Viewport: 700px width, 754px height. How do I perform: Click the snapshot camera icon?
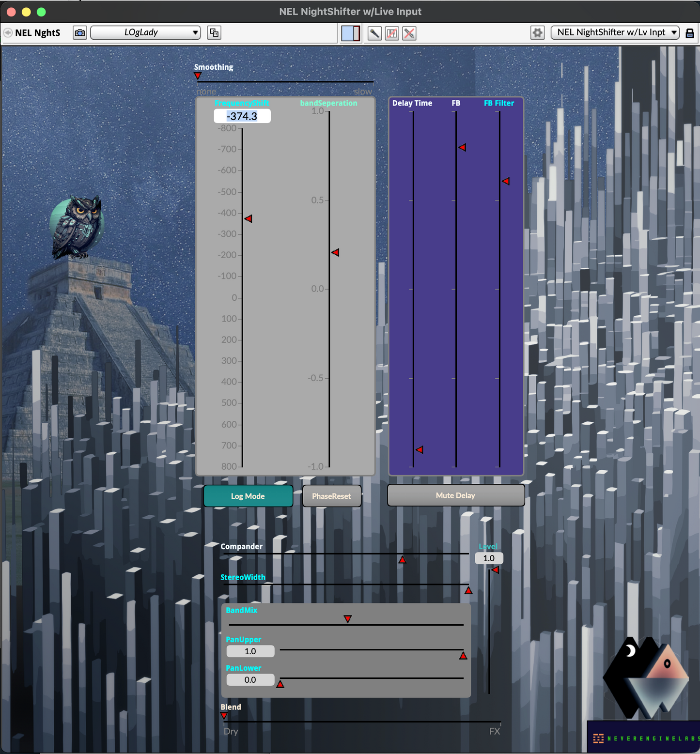pos(80,33)
